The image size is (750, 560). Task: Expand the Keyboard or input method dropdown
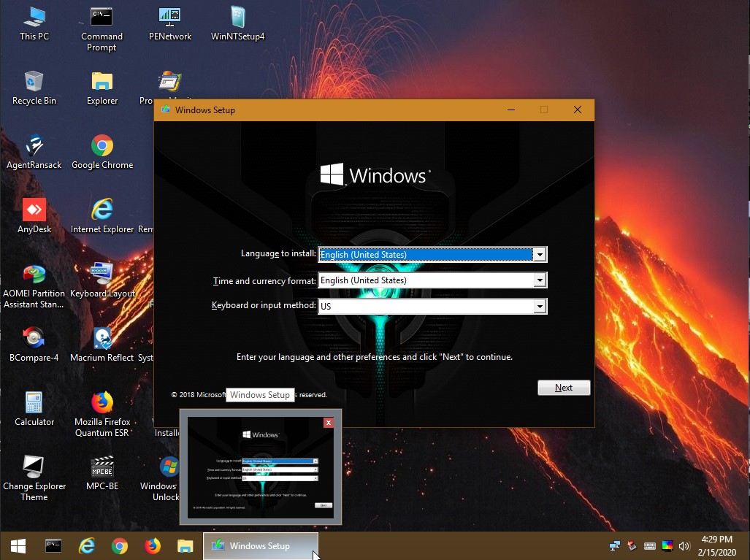[x=539, y=306]
